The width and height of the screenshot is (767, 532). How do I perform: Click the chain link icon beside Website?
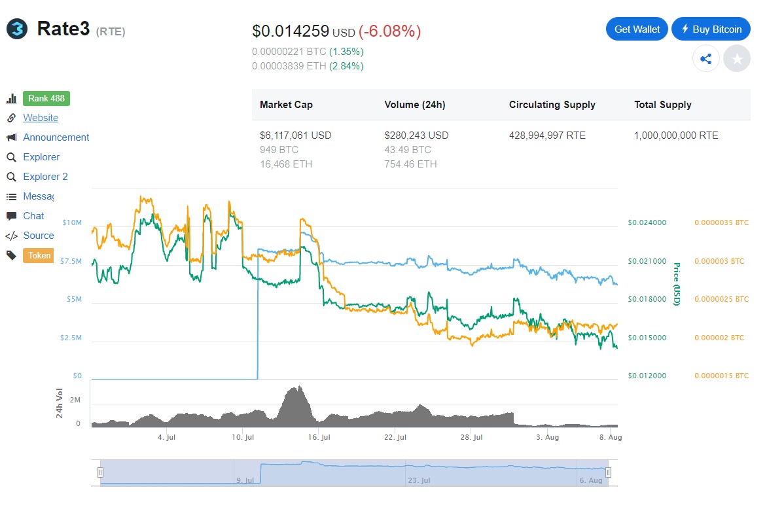pyautogui.click(x=11, y=118)
